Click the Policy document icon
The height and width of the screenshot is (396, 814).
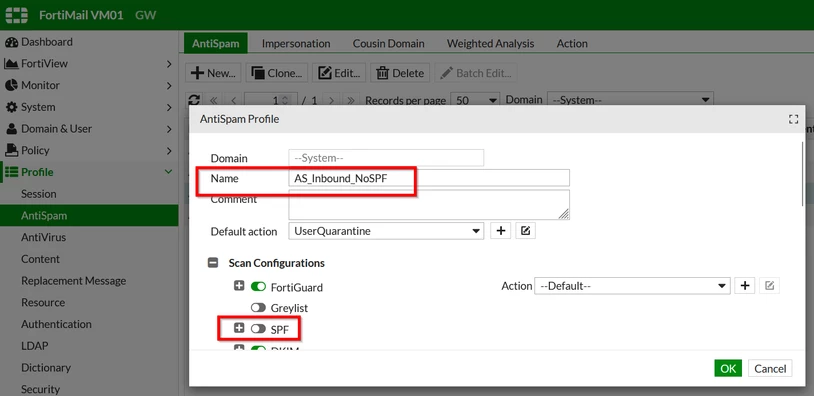11,151
